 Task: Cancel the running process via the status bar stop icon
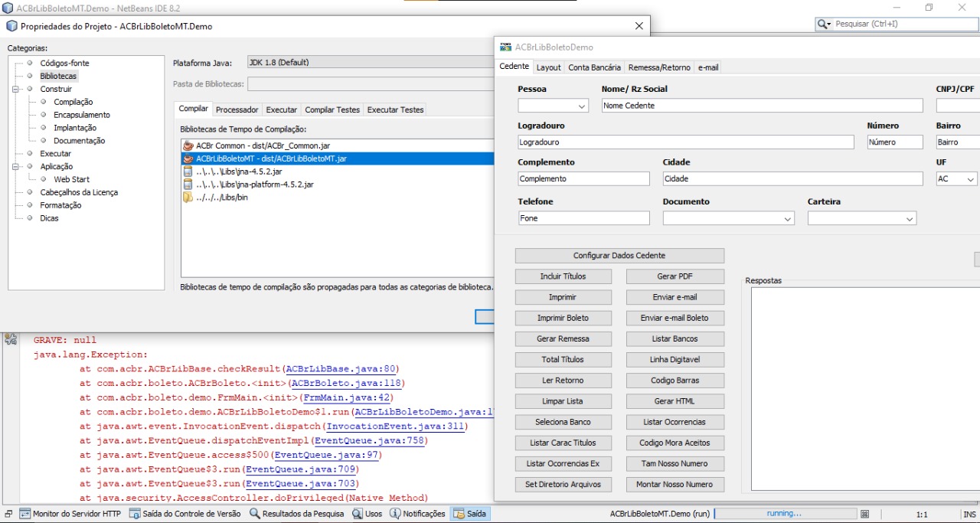pos(864,514)
